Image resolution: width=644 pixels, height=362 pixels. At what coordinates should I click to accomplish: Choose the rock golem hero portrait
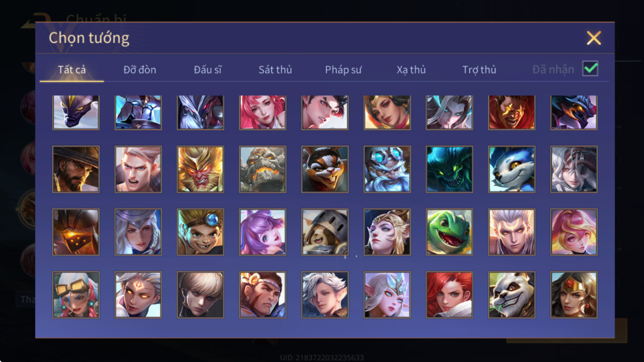coord(263,169)
